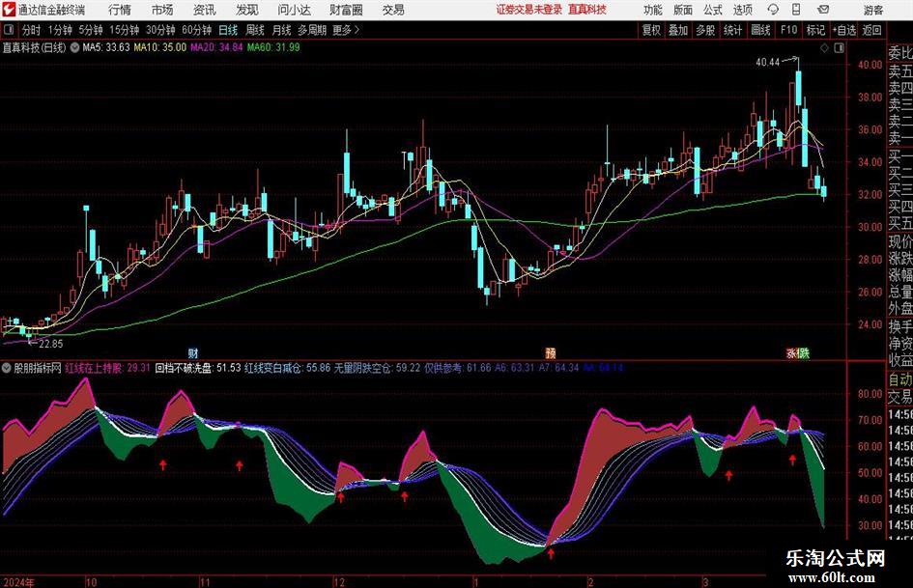The width and height of the screenshot is (913, 588).
Task: Switch to 15分钟 chart period
Action: [x=125, y=30]
